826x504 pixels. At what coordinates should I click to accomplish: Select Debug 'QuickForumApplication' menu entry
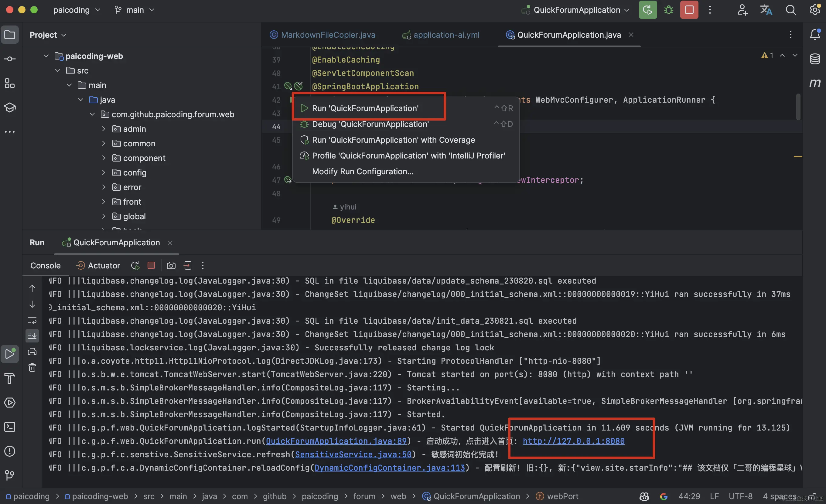(370, 124)
